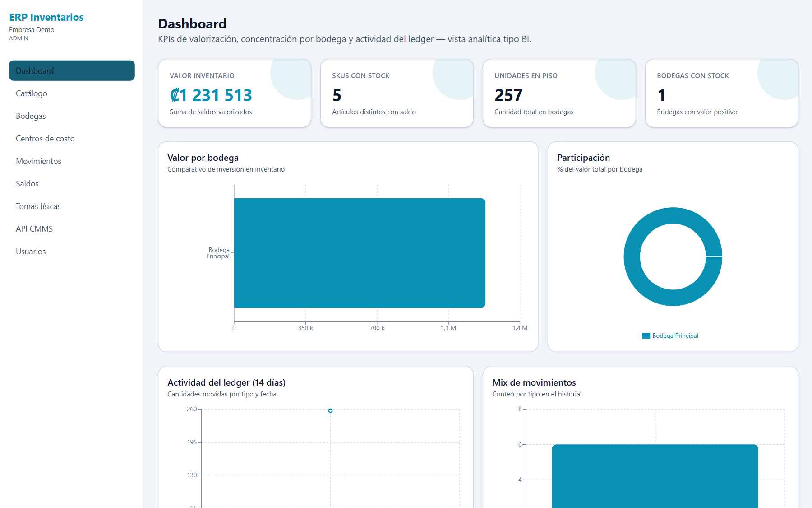Screen dimensions: 812x508
Task: Click the data point on the ledger activity chart
Action: (330, 411)
